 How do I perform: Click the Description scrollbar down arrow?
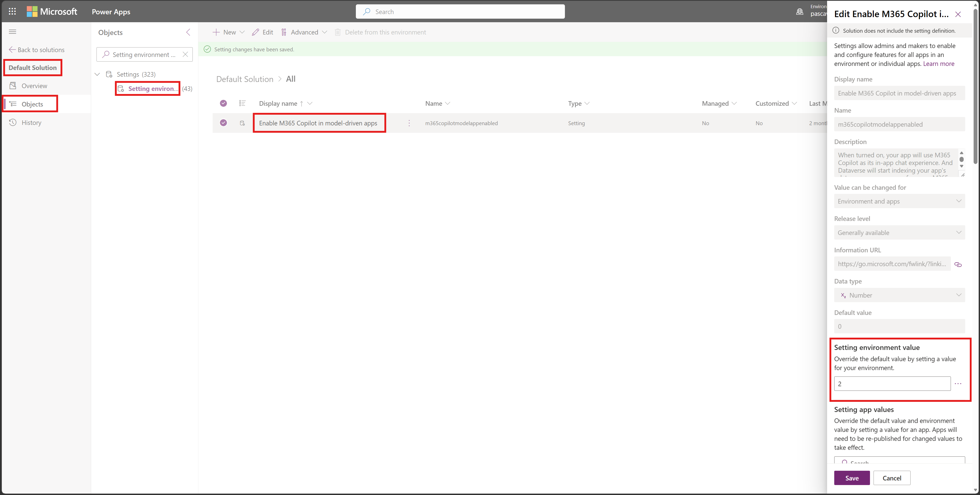tap(961, 166)
